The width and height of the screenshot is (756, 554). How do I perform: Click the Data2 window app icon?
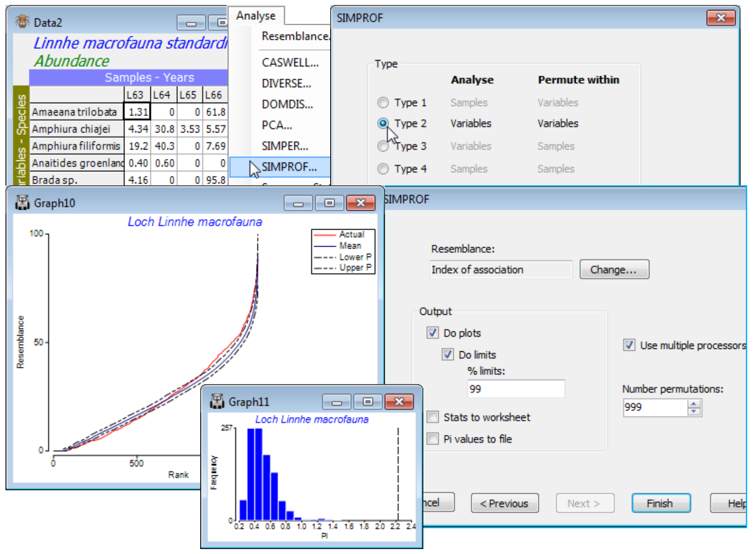(x=22, y=22)
